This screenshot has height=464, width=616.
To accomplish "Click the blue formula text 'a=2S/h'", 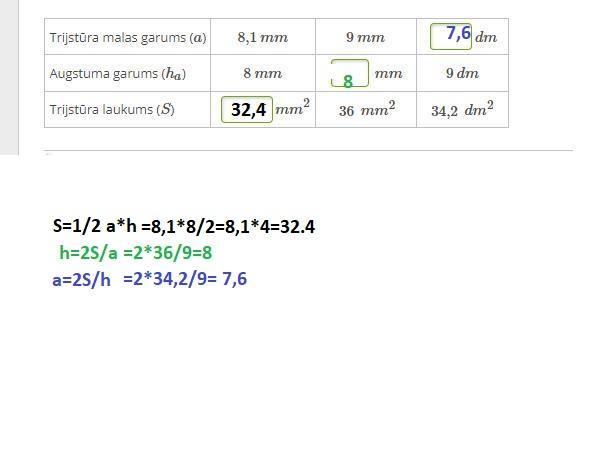I will click(82, 280).
